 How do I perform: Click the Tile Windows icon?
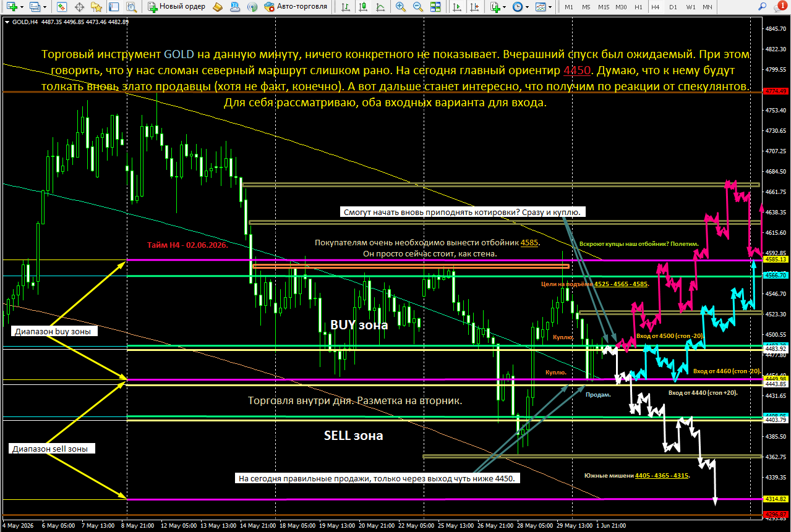(435, 7)
